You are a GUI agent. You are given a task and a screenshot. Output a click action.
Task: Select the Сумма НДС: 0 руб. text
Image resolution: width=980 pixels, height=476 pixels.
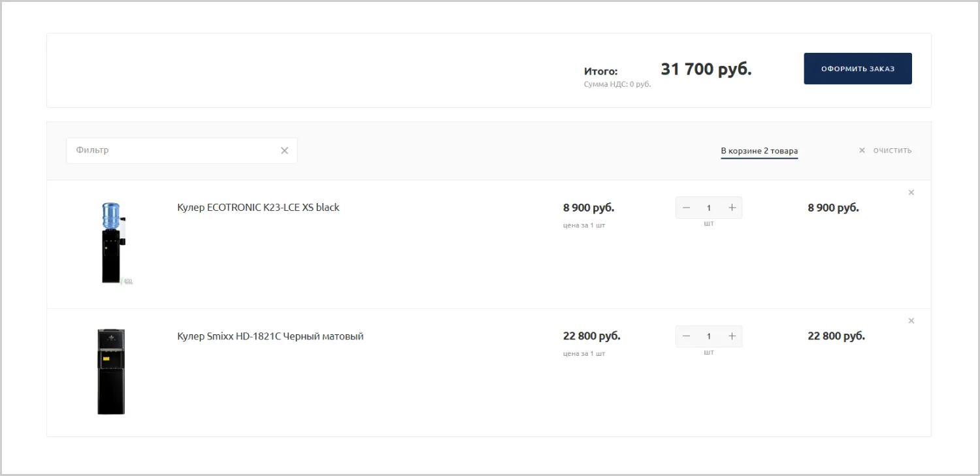pos(617,84)
